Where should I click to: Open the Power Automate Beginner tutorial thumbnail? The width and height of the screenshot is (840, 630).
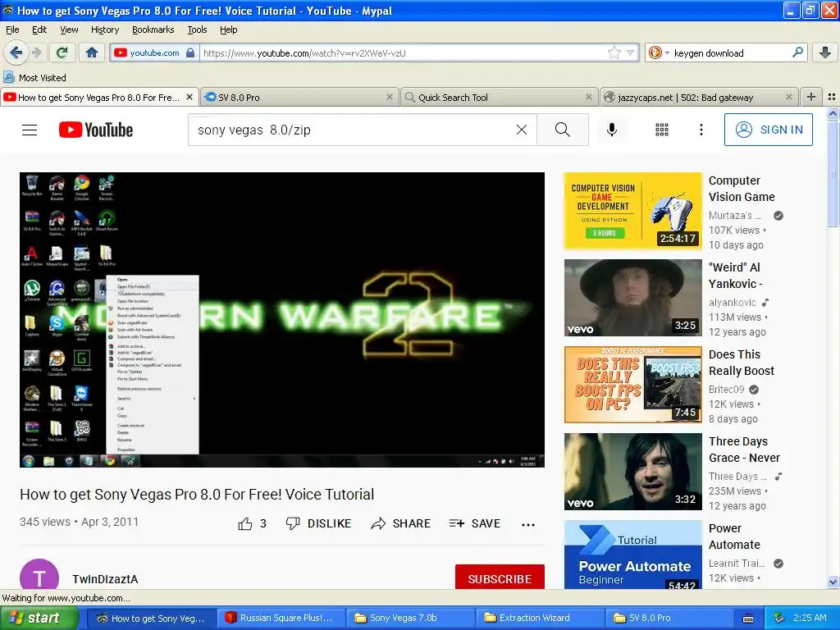(x=632, y=555)
